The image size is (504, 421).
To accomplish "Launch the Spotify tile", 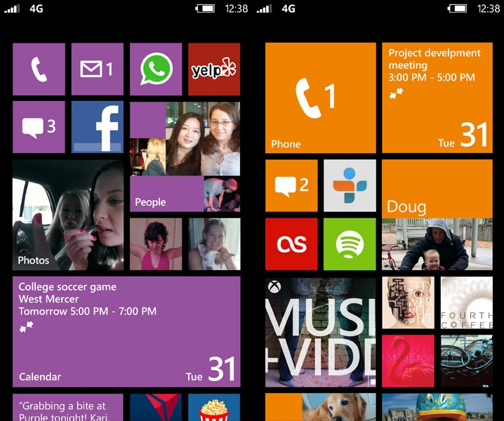I will tap(350, 244).
